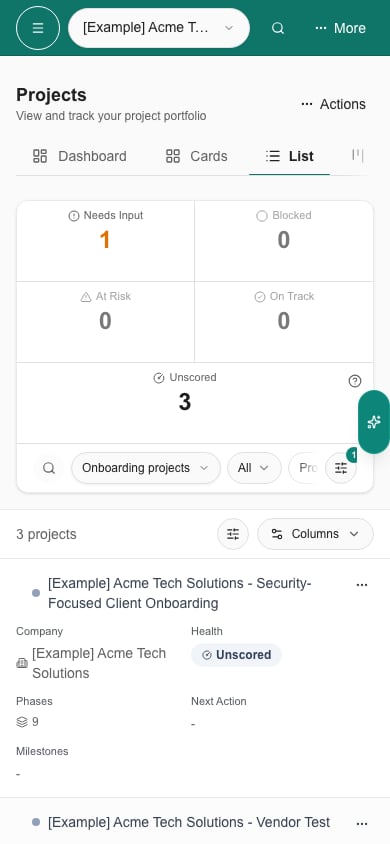Click the Unscored health badge
This screenshot has width=390, height=844.
236,655
